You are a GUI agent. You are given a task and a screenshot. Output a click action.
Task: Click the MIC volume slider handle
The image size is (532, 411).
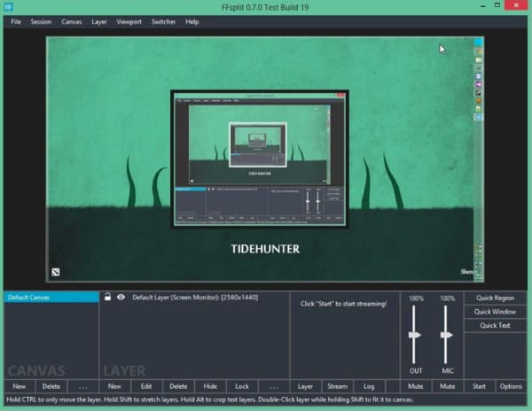coord(447,335)
